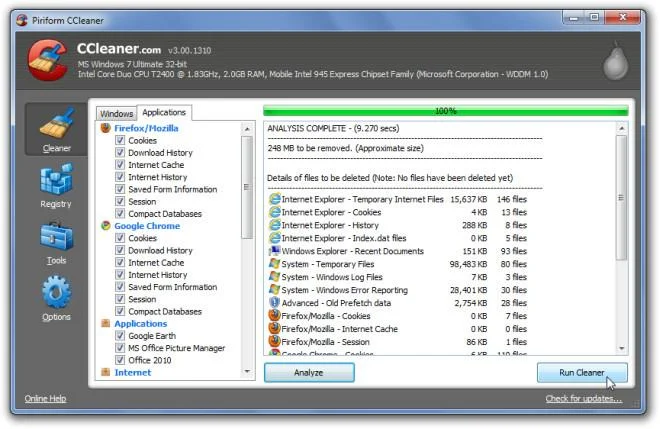Click the Firefox/Mozilla Session result icon
This screenshot has width=660, height=429.
274,341
